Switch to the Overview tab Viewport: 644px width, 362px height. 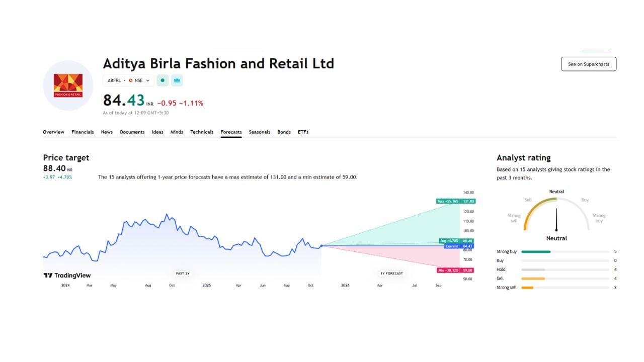click(x=53, y=132)
